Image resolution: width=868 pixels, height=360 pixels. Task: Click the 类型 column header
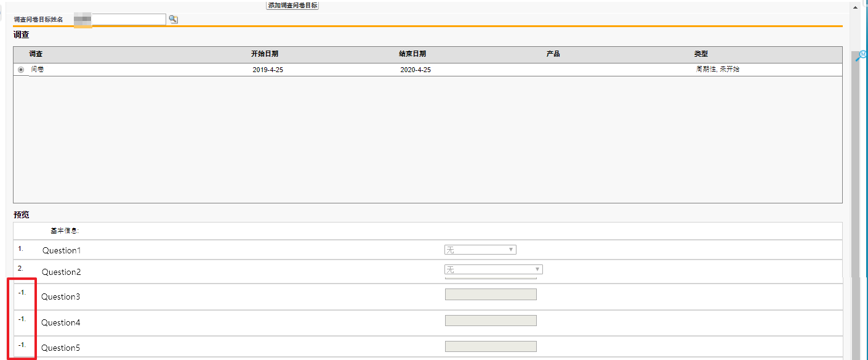pyautogui.click(x=701, y=54)
